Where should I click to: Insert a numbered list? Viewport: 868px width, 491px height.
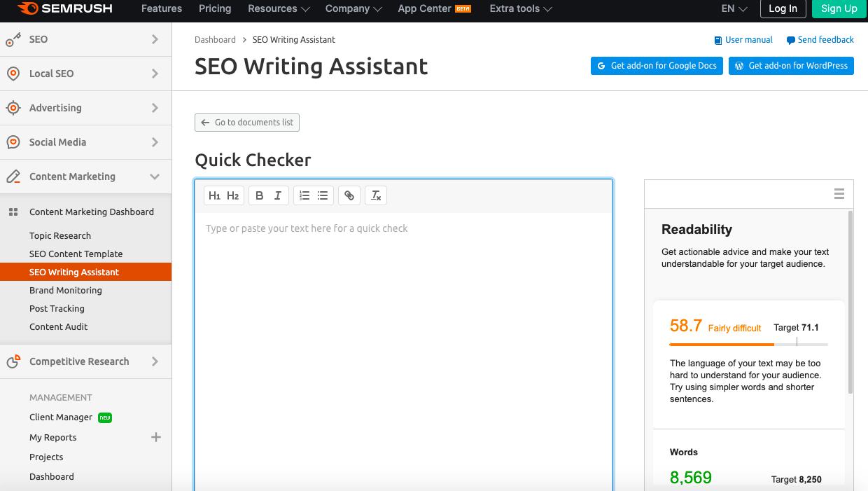[304, 195]
